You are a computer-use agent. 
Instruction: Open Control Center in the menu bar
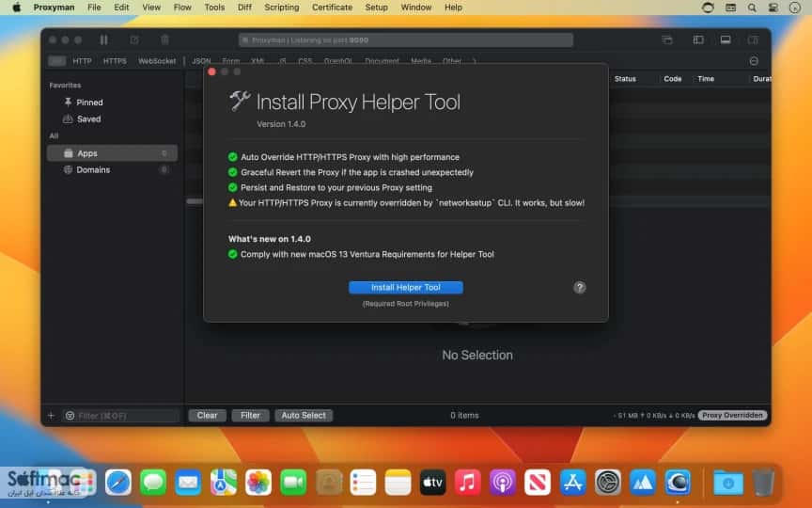(773, 8)
